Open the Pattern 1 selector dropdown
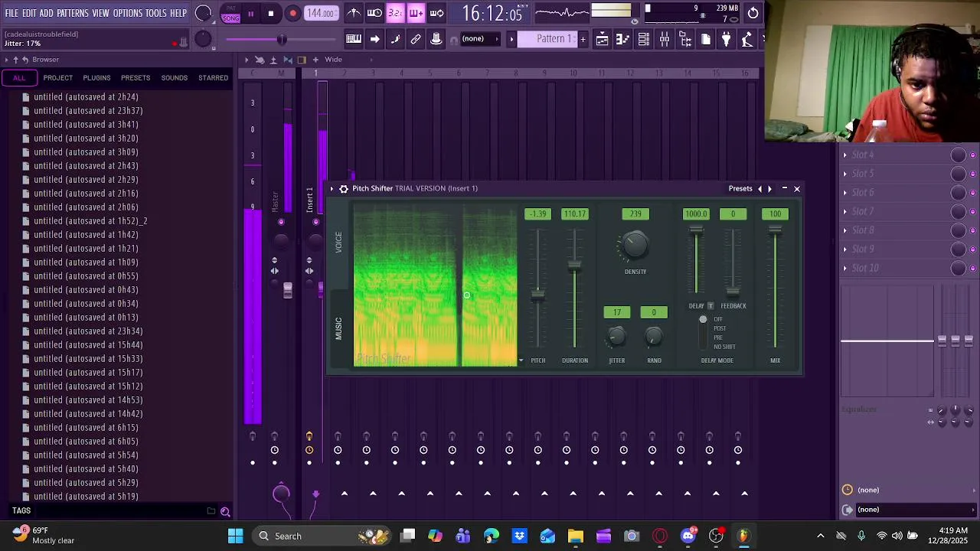The width and height of the screenshot is (980, 551). point(548,39)
